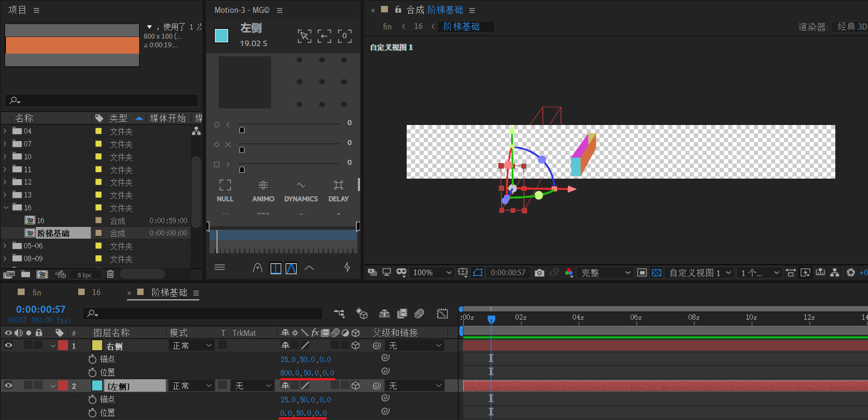Toggle 3D layer switch on 右侧 layer
This screenshot has height=420, width=868.
pyautogui.click(x=355, y=345)
